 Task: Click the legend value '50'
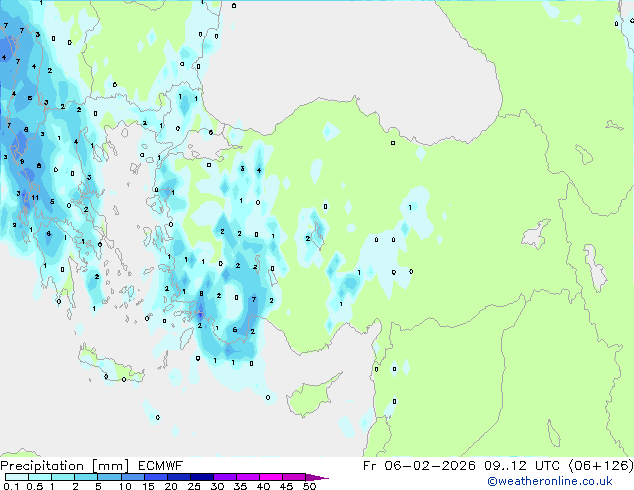309,486
